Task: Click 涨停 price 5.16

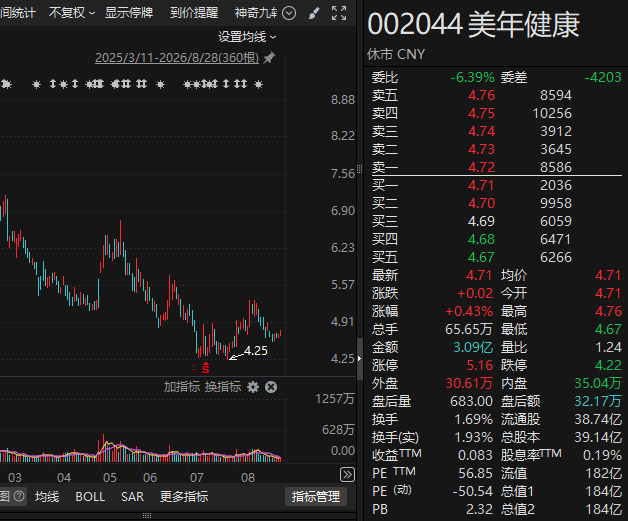Action: 479,365
